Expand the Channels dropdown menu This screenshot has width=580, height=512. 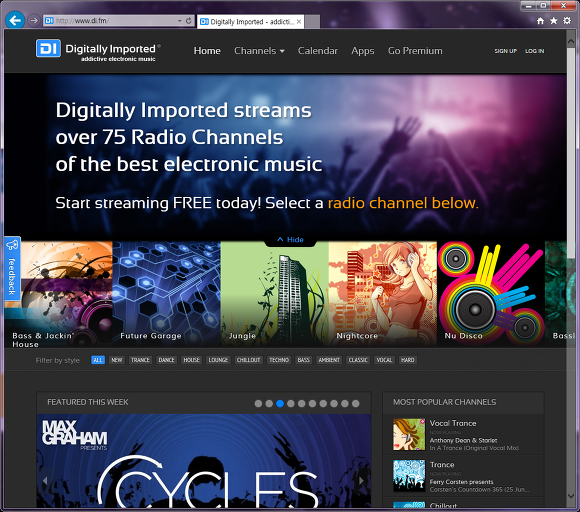259,51
